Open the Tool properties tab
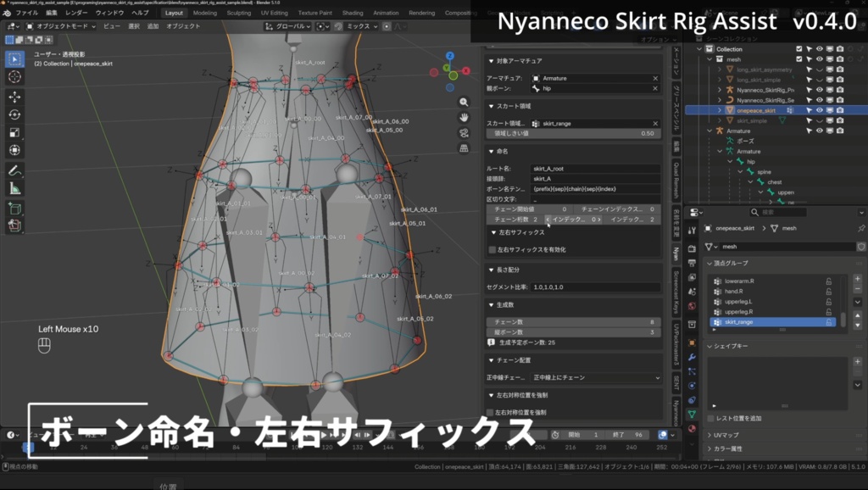The width and height of the screenshot is (868, 490). tap(692, 230)
